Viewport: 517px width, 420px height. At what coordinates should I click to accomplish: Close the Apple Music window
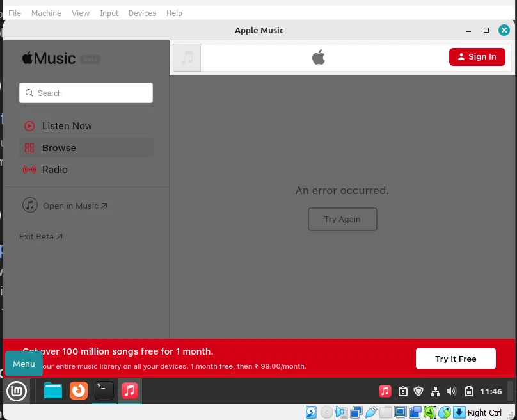pyautogui.click(x=504, y=30)
